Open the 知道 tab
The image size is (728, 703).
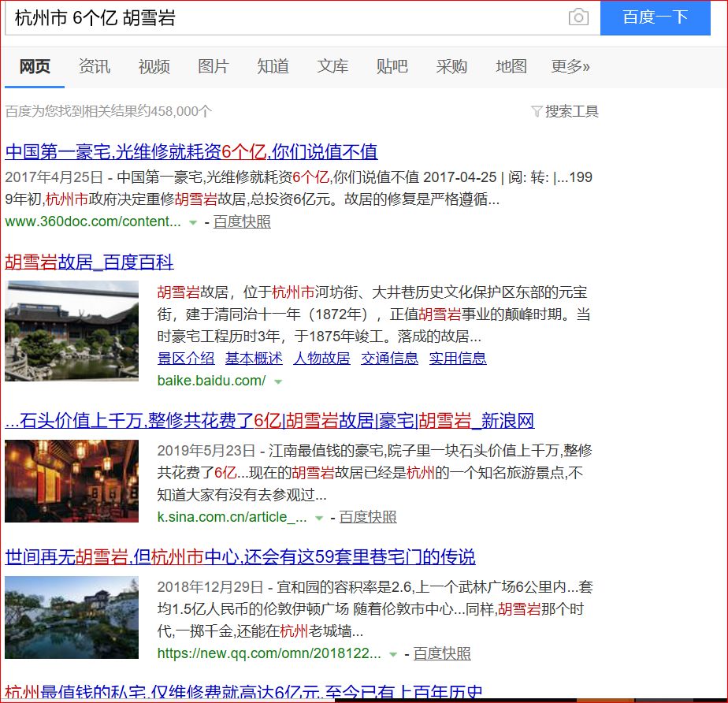pyautogui.click(x=273, y=66)
